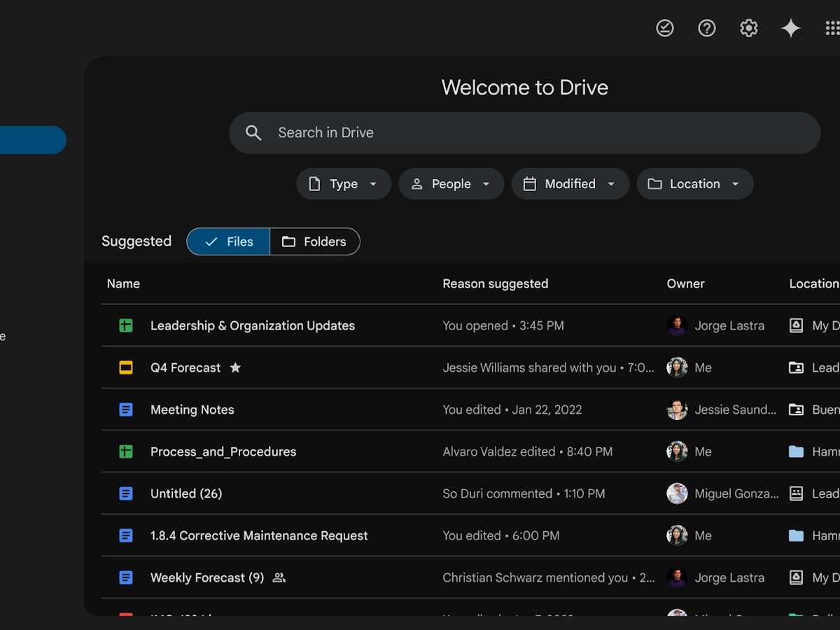Open the Google apps grid icon

(x=832, y=28)
